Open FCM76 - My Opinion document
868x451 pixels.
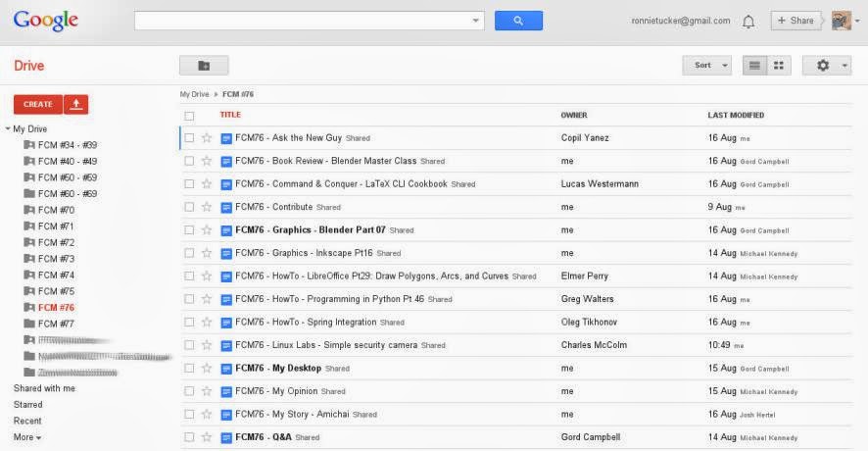click(x=276, y=391)
